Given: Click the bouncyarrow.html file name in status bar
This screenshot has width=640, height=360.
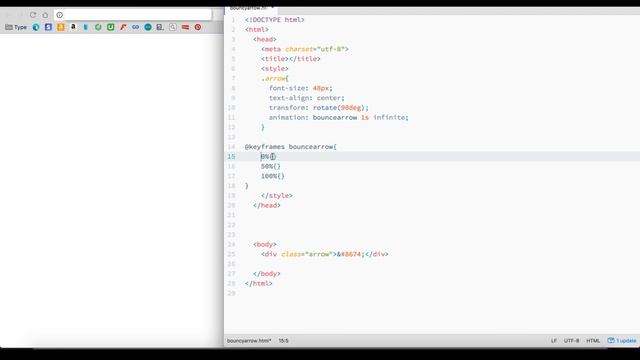Looking at the screenshot, I should coord(249,340).
